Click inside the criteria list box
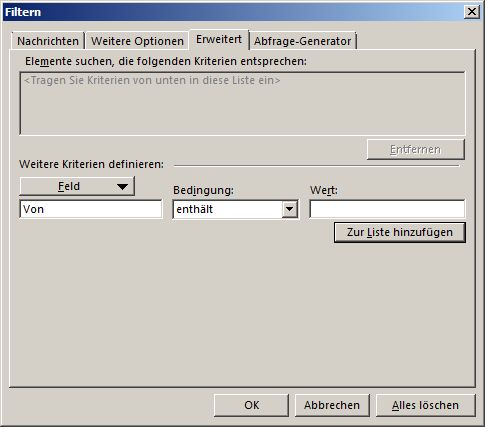The height and width of the screenshot is (427, 485). coord(242,103)
